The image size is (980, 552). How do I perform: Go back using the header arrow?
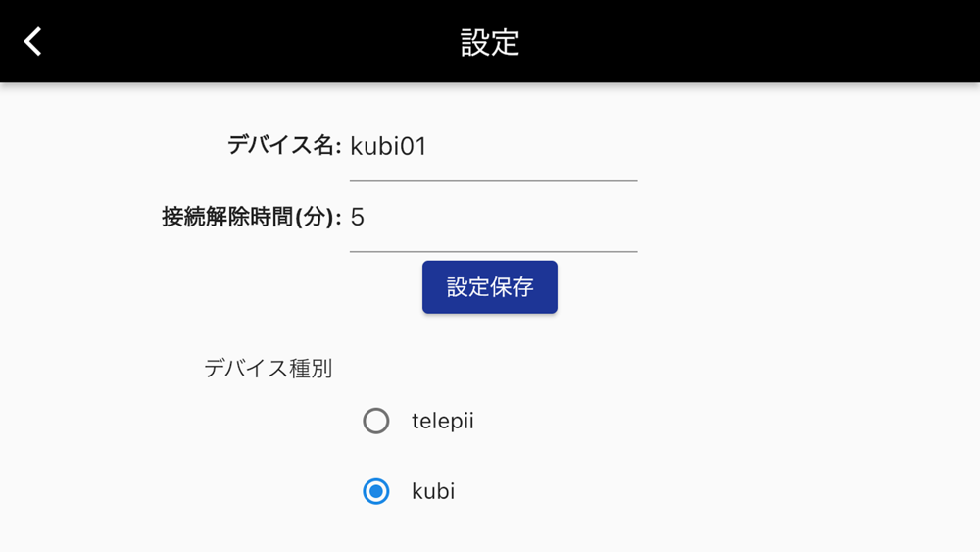pyautogui.click(x=33, y=41)
